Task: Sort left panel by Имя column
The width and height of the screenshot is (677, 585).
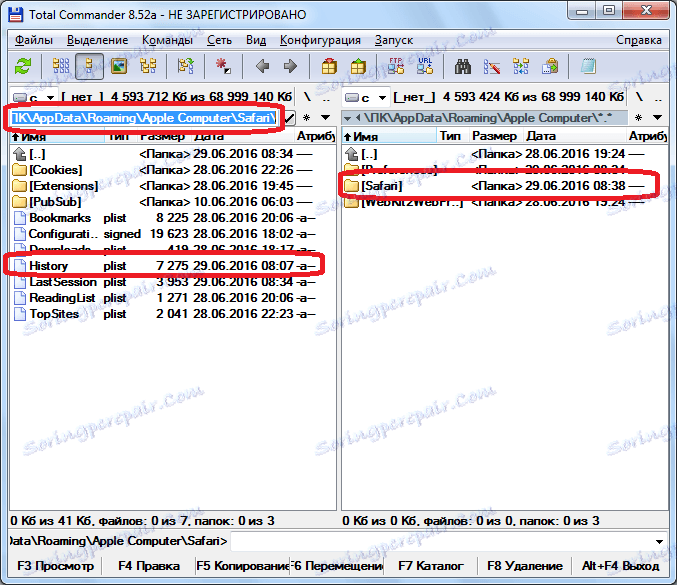Action: 57,136
